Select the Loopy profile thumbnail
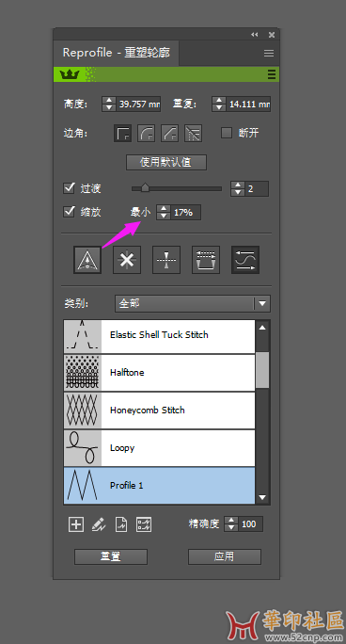 click(83, 448)
